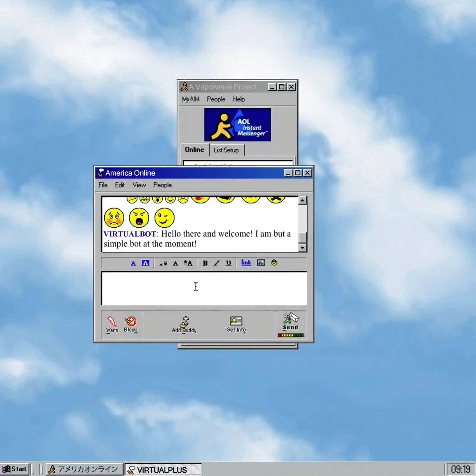This screenshot has height=476, width=476.
Task: Open the MyAIM menu
Action: pyautogui.click(x=191, y=99)
